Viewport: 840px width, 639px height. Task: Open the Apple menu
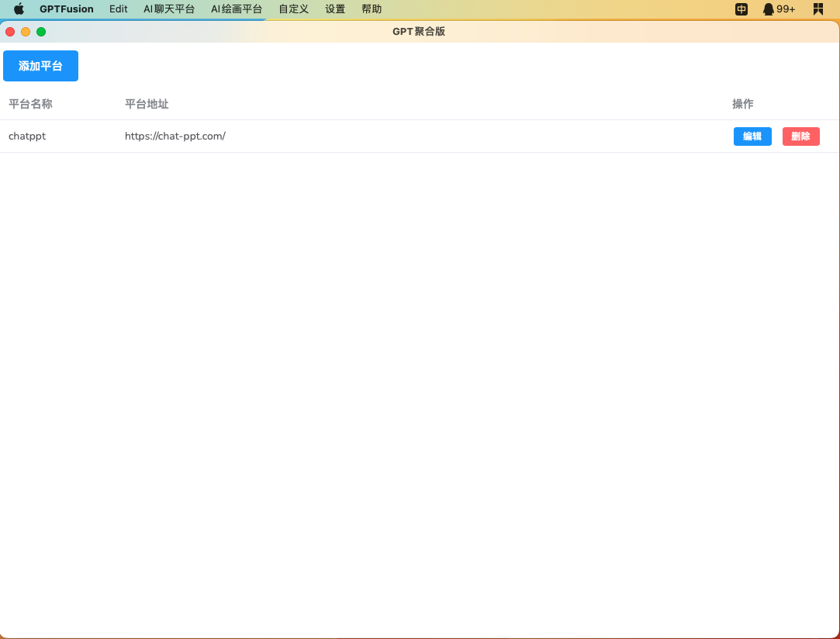coord(19,9)
